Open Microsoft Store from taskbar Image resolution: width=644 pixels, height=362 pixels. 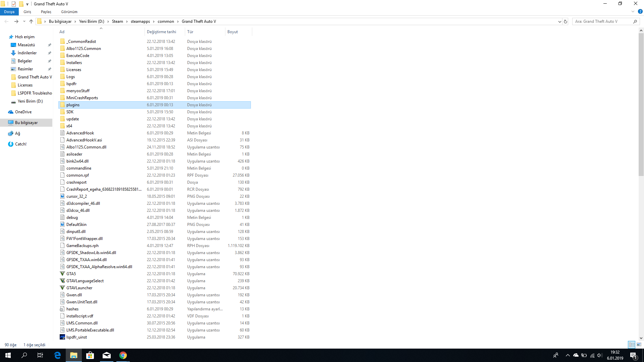(x=90, y=355)
